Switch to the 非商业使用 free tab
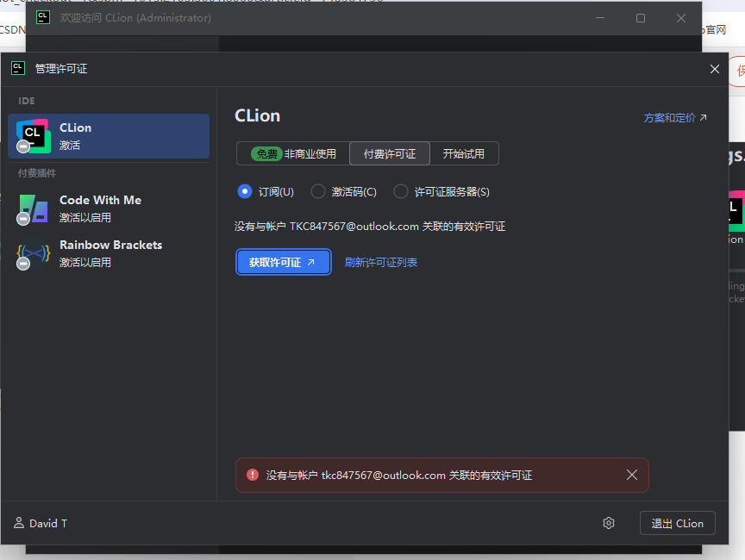Image resolution: width=745 pixels, height=560 pixels. coord(293,153)
